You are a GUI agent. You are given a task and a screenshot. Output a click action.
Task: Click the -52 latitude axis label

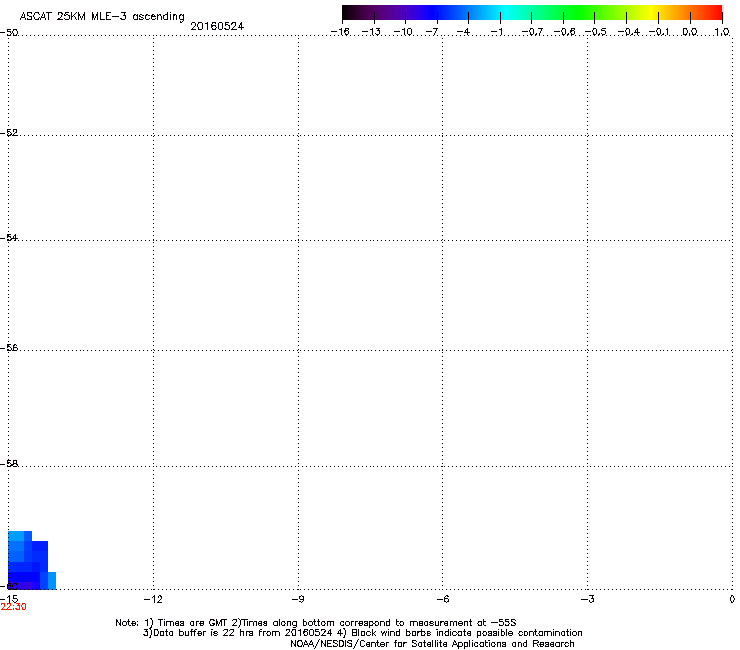point(9,133)
